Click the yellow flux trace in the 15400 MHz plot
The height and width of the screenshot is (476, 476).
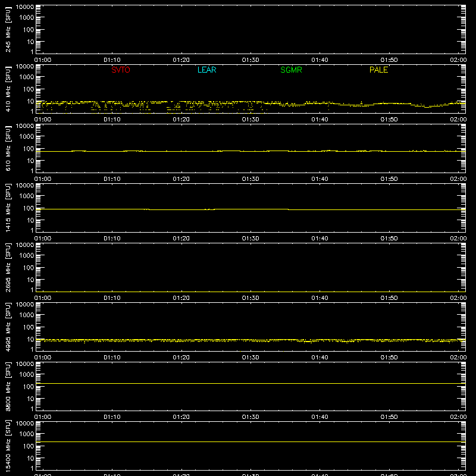[x=250, y=441]
